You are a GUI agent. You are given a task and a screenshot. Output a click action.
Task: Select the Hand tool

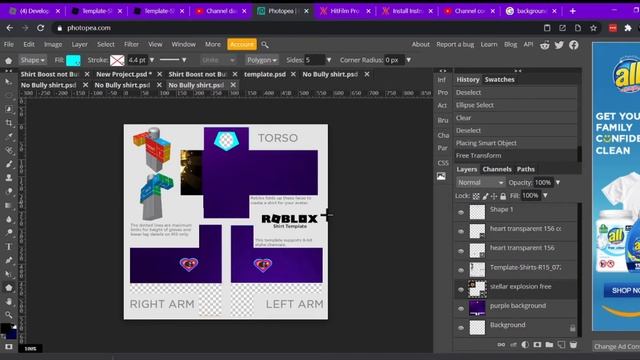pos(9,302)
